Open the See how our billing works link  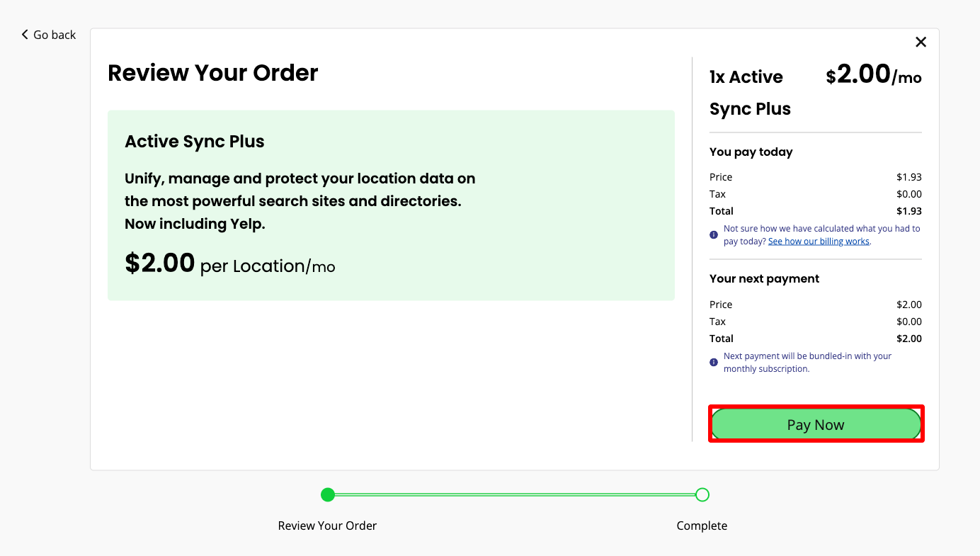[x=819, y=242]
